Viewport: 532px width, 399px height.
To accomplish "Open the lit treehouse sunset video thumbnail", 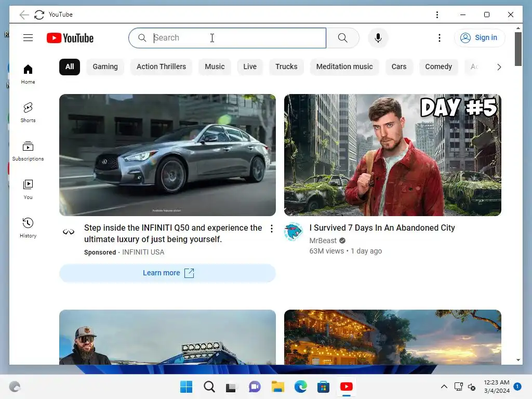I will [393, 337].
